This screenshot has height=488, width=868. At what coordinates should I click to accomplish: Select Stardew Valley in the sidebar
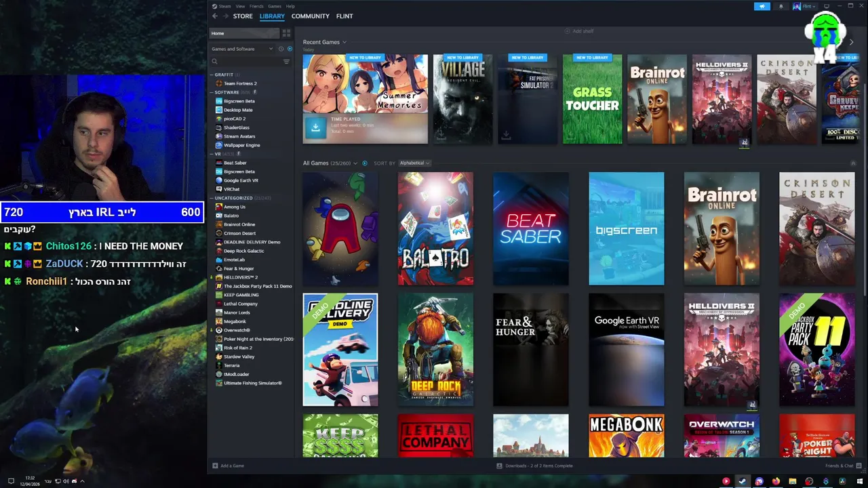coord(239,357)
